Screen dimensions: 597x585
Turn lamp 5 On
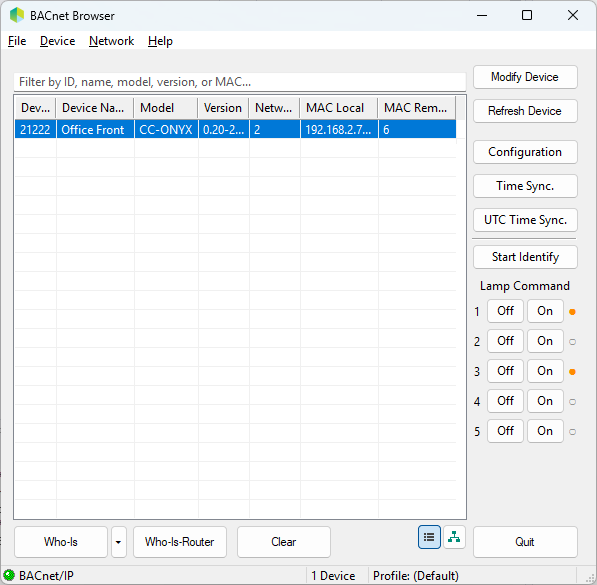point(545,431)
